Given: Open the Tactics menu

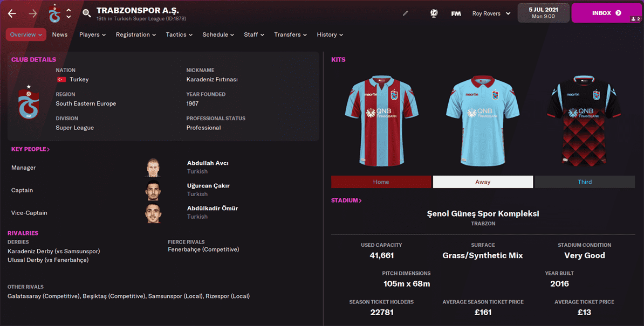Looking at the screenshot, I should pos(179,35).
